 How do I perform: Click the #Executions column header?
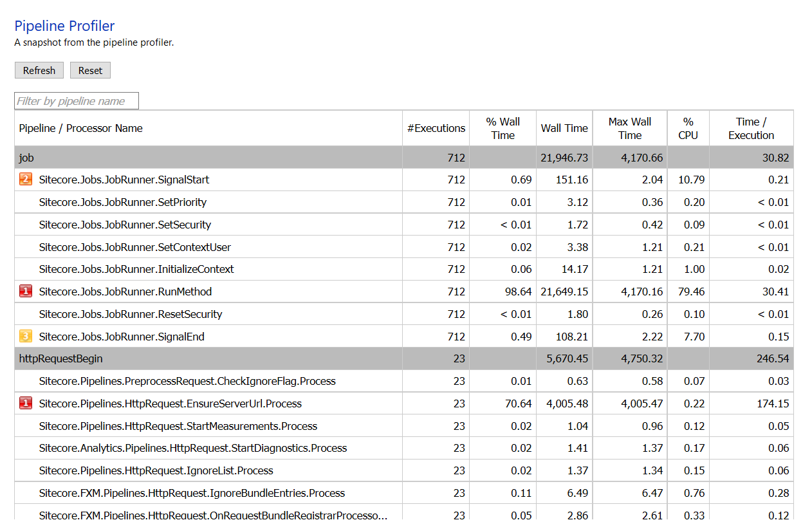[x=436, y=128]
